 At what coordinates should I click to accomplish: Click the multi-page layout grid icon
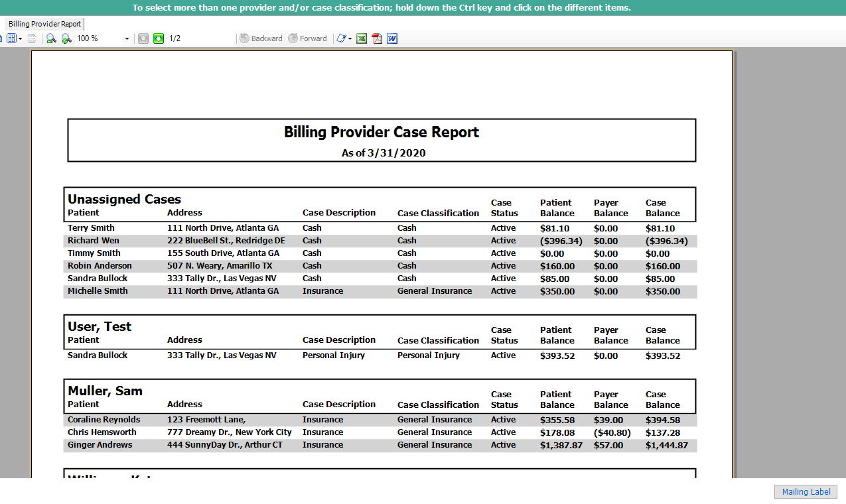(x=11, y=38)
